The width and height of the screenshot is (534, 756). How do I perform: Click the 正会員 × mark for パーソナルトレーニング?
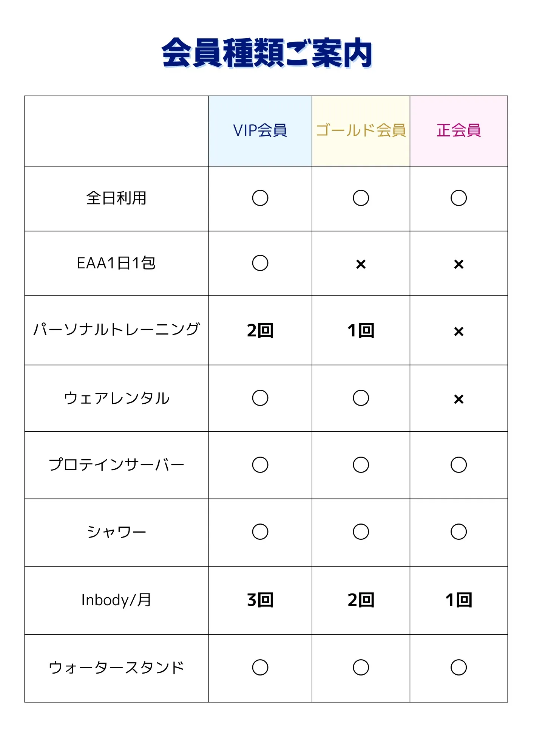tap(458, 332)
